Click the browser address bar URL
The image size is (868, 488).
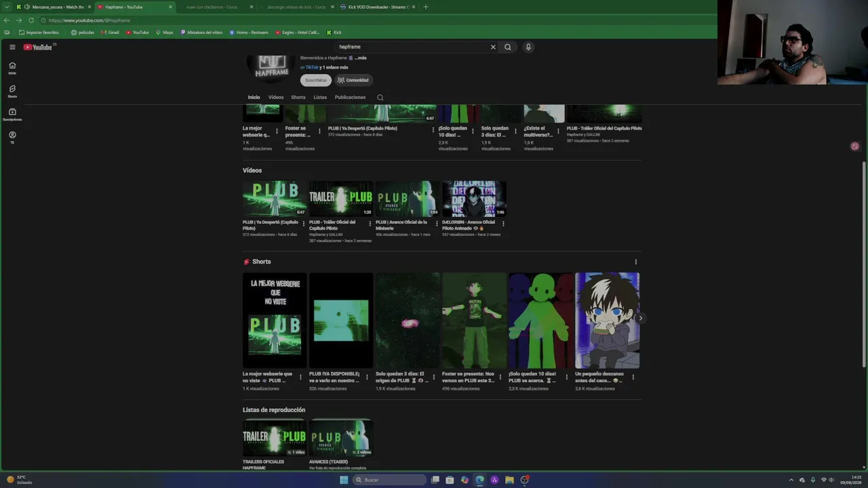pyautogui.click(x=89, y=20)
